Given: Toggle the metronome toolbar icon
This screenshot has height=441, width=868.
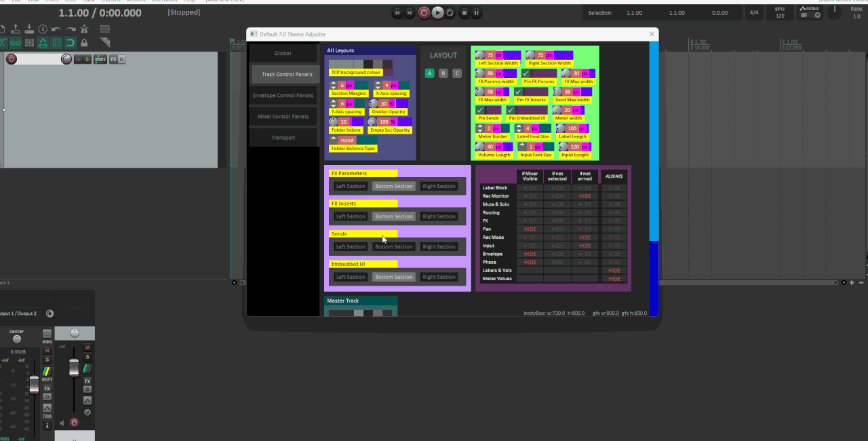Looking at the screenshot, I should pos(84,28).
